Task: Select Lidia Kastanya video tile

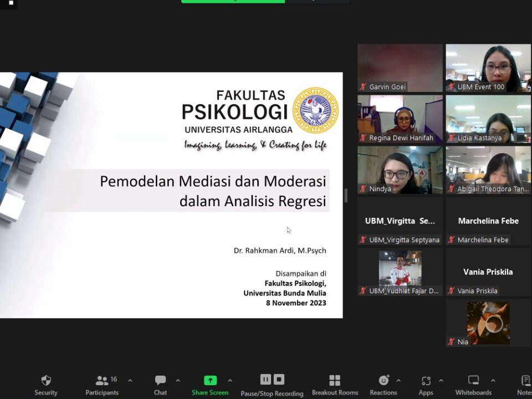Action: tap(488, 119)
